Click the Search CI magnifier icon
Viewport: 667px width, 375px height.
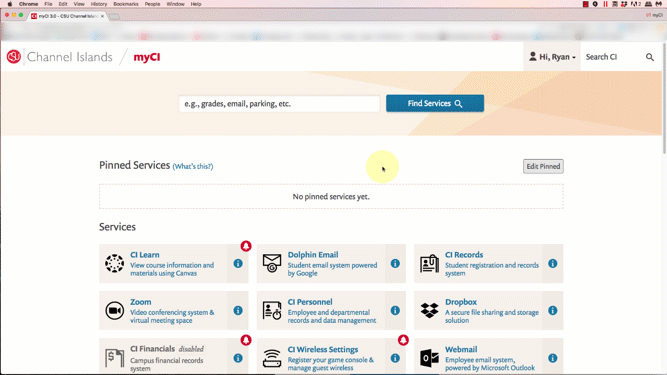[x=650, y=57]
